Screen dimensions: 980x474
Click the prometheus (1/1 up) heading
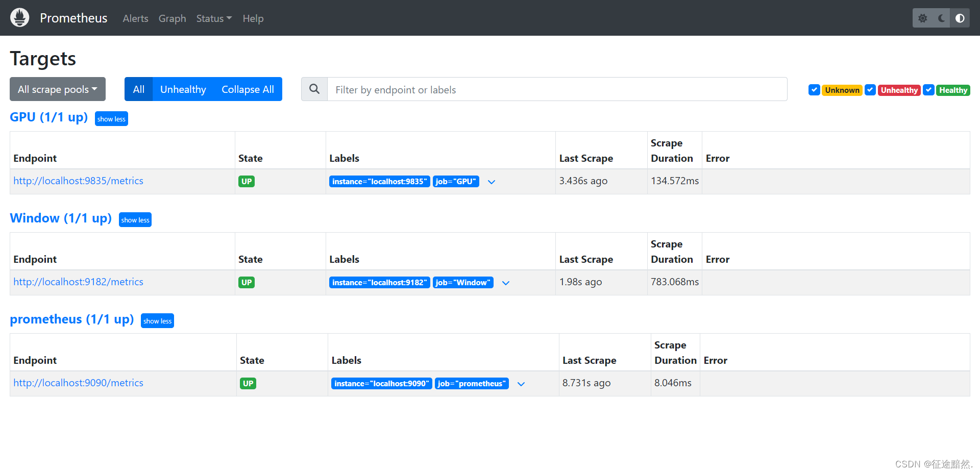click(x=72, y=319)
